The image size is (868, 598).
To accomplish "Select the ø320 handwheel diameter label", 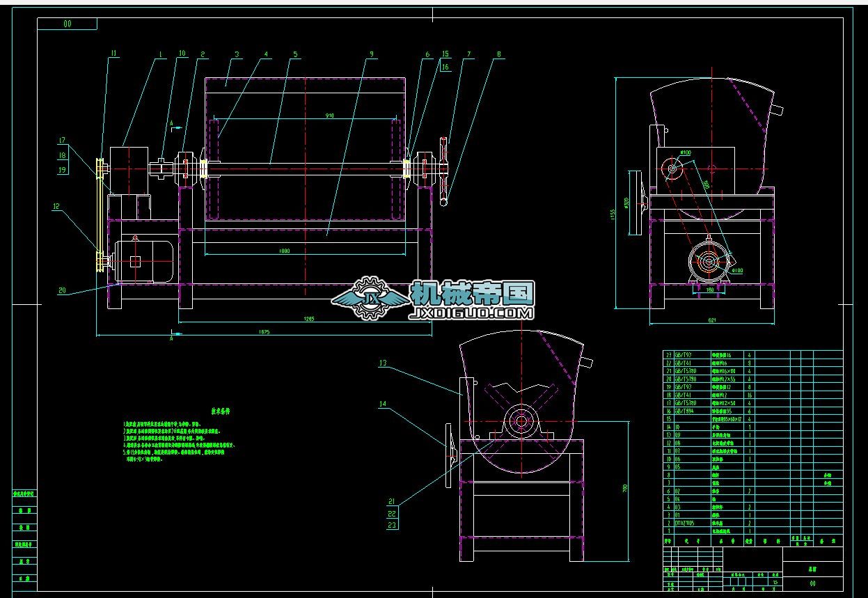I will [x=626, y=204].
